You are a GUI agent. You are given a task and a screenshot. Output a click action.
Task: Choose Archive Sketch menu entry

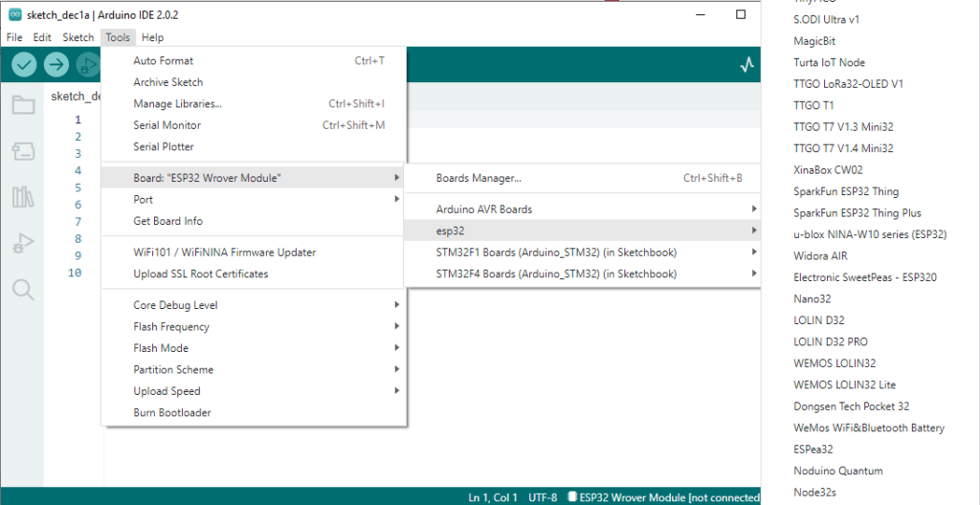255,82
